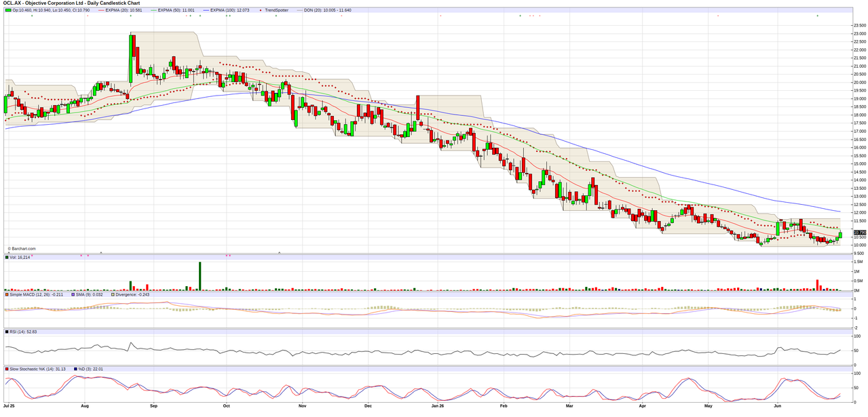This screenshot has width=868, height=417.
Task: Click the current price tag 10.790
Action: pyautogui.click(x=859, y=233)
